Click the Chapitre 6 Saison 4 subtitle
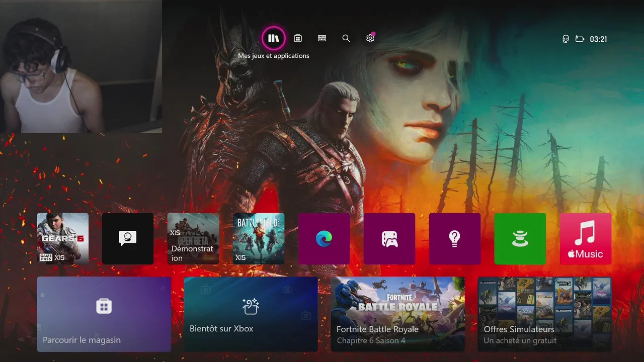This screenshot has height=362, width=644. [371, 340]
